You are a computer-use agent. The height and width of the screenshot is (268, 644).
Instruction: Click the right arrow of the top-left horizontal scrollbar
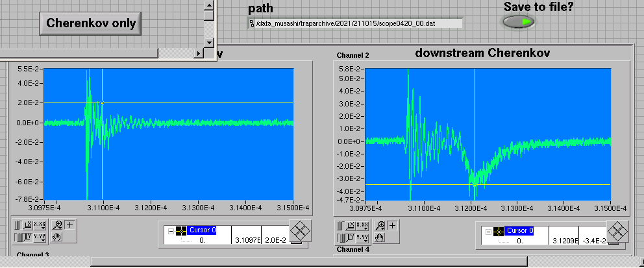(x=199, y=53)
